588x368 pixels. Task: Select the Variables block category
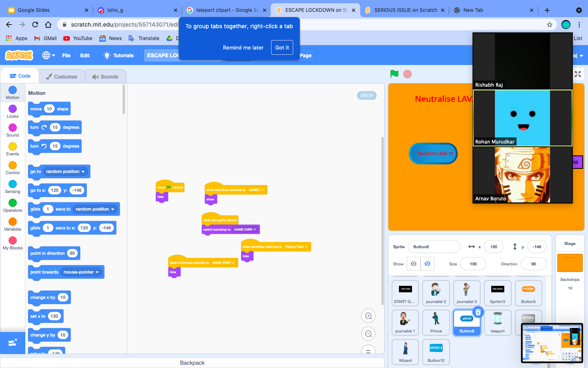pos(13,224)
